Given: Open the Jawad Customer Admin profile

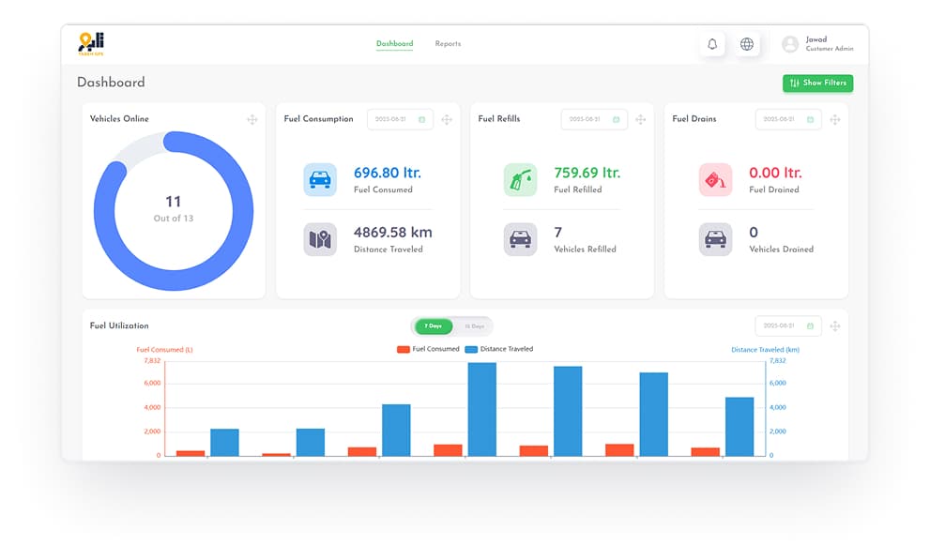Looking at the screenshot, I should point(815,42).
